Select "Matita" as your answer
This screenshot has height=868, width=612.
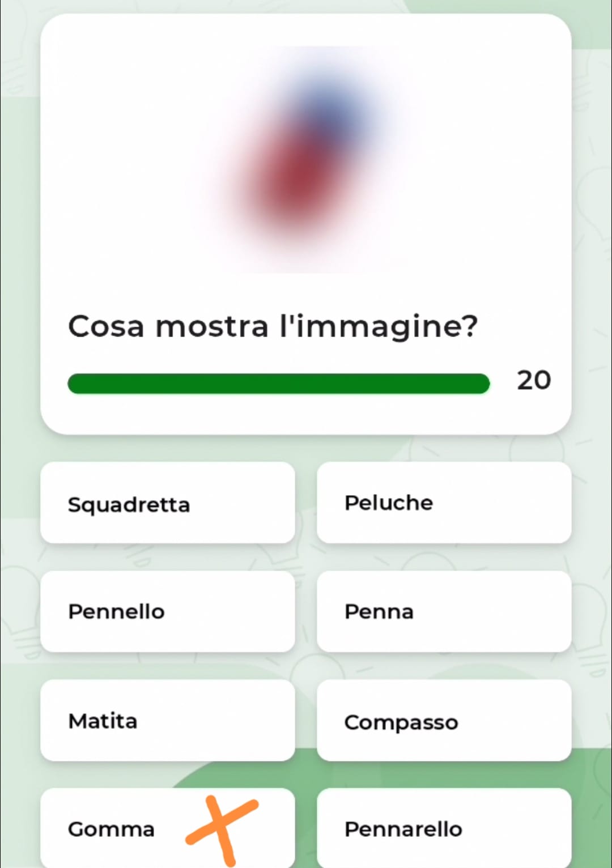coord(168,721)
